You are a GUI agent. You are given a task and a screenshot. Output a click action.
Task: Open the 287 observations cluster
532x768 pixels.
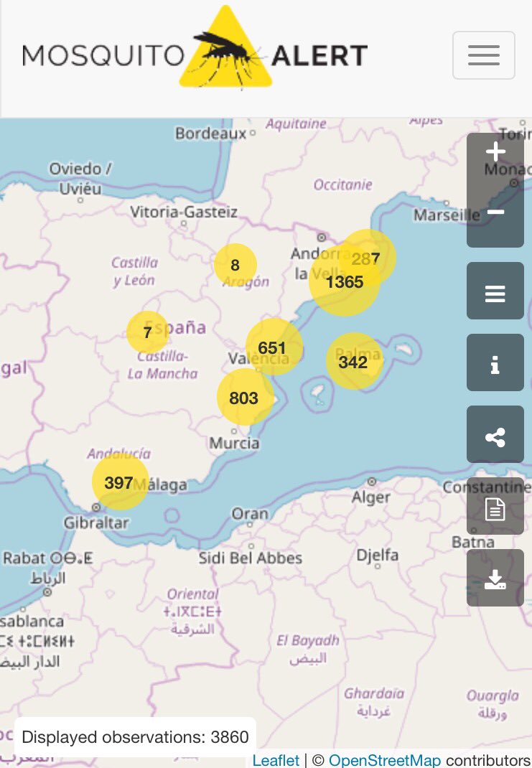tap(368, 258)
